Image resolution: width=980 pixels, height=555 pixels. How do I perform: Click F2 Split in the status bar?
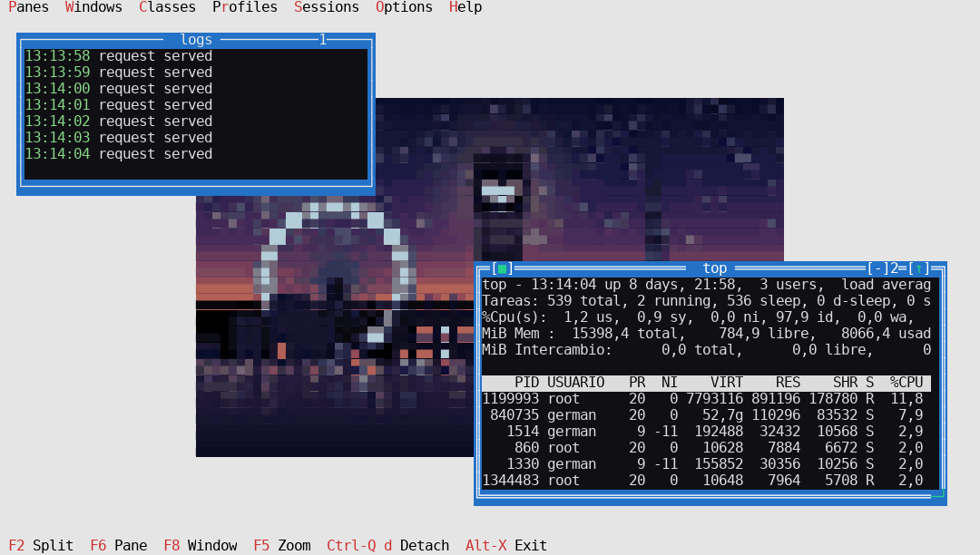click(x=41, y=546)
